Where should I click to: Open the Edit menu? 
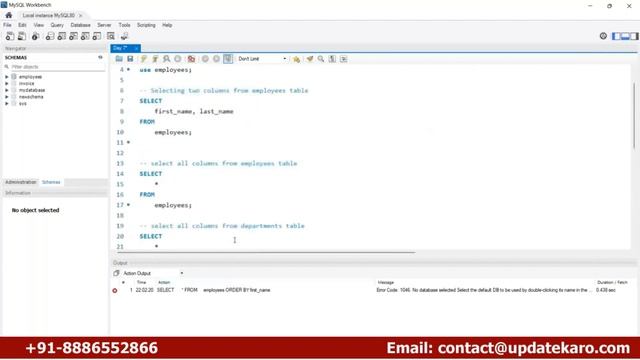[22, 25]
